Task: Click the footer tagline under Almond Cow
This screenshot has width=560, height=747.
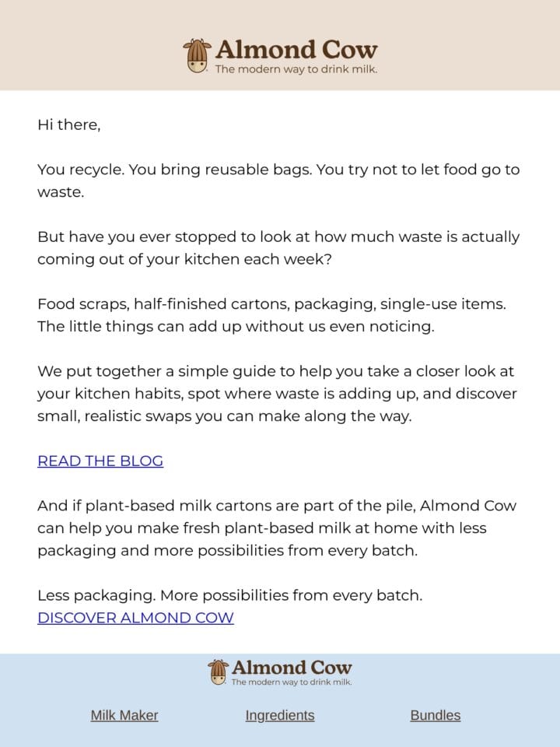Action: pos(292,682)
